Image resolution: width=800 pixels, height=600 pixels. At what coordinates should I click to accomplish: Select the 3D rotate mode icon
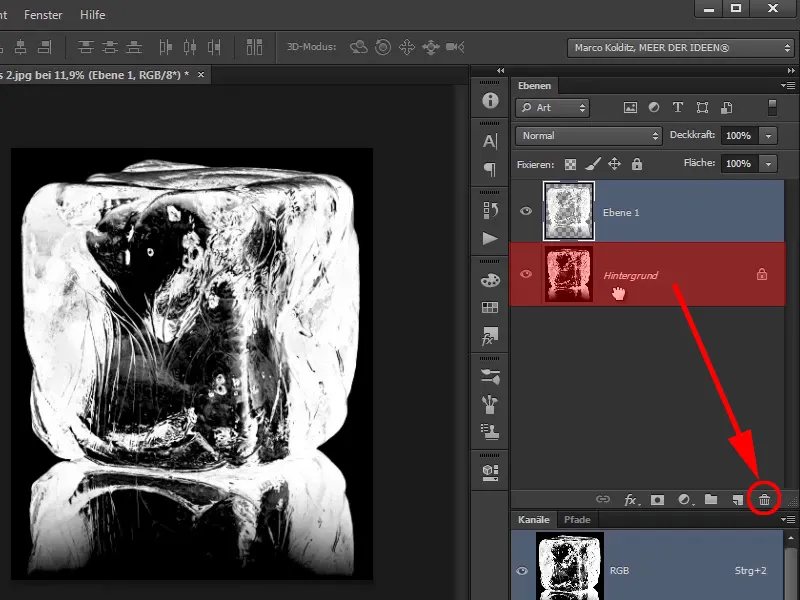point(359,47)
